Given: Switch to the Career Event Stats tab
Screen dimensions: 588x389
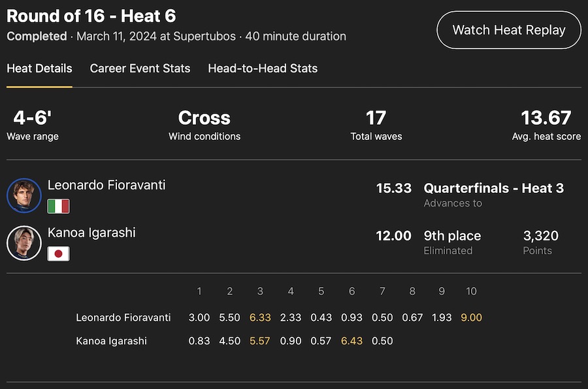Looking at the screenshot, I should click(140, 68).
